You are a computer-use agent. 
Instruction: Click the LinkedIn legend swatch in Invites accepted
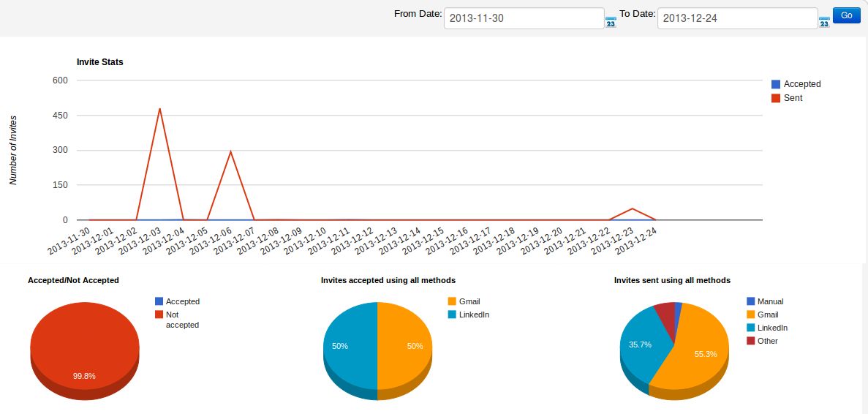tap(452, 315)
